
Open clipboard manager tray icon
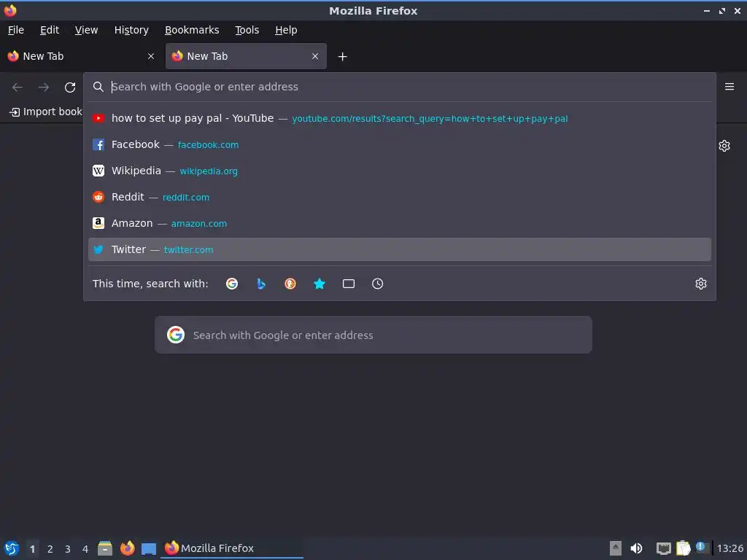pyautogui.click(x=683, y=548)
